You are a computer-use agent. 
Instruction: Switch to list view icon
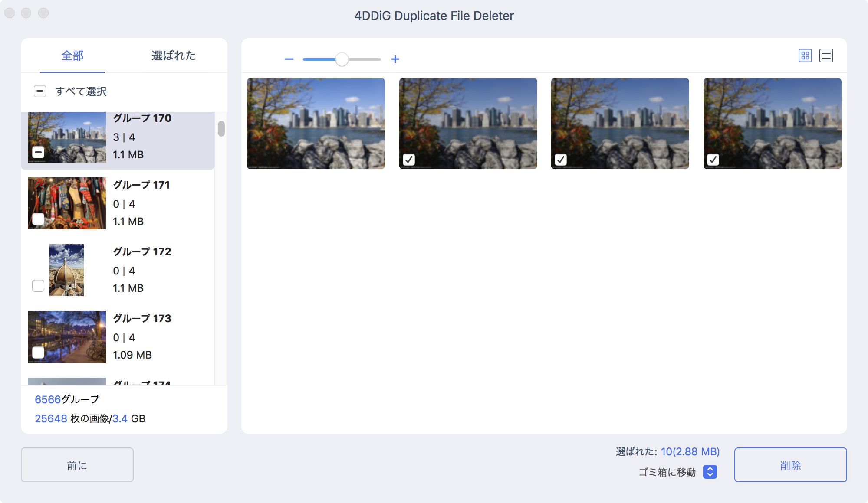(826, 56)
